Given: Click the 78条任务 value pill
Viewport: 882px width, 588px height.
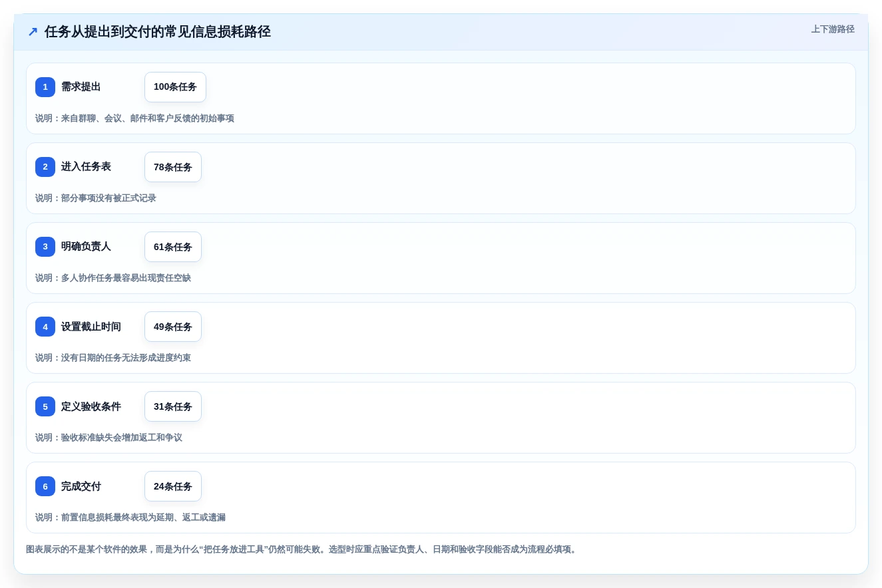Looking at the screenshot, I should click(173, 167).
